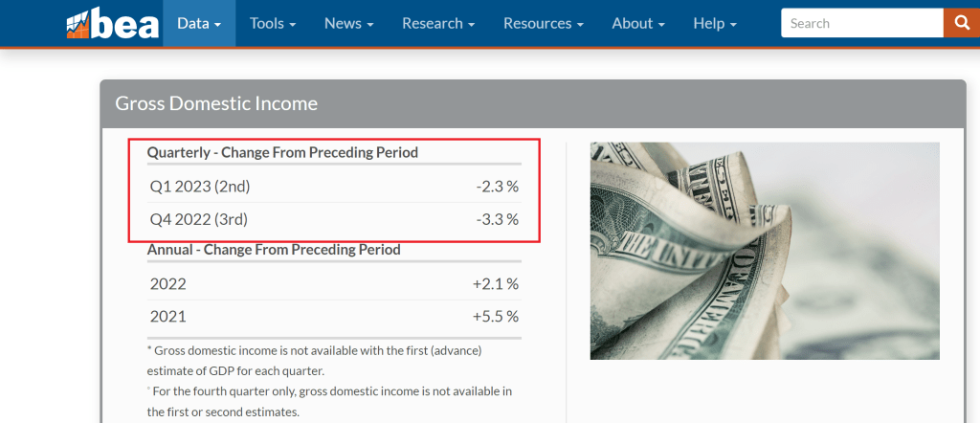Image resolution: width=980 pixels, height=423 pixels.
Task: Click the Gross Domestic Income heading
Action: click(x=216, y=103)
